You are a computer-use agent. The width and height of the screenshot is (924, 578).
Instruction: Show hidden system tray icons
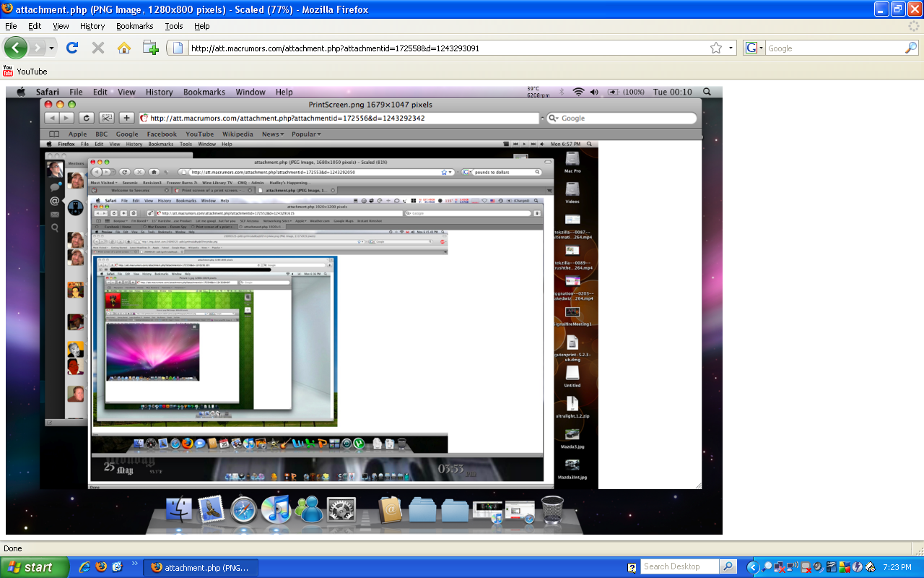click(x=752, y=567)
